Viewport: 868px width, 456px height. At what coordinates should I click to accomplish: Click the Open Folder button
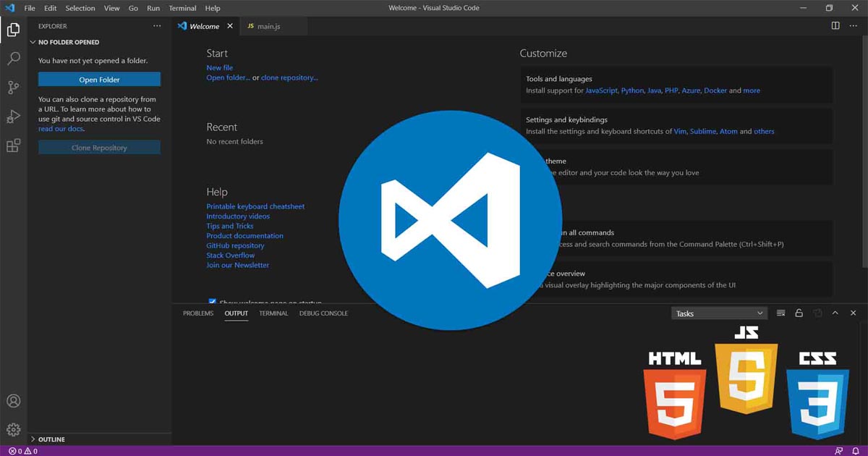(x=99, y=80)
